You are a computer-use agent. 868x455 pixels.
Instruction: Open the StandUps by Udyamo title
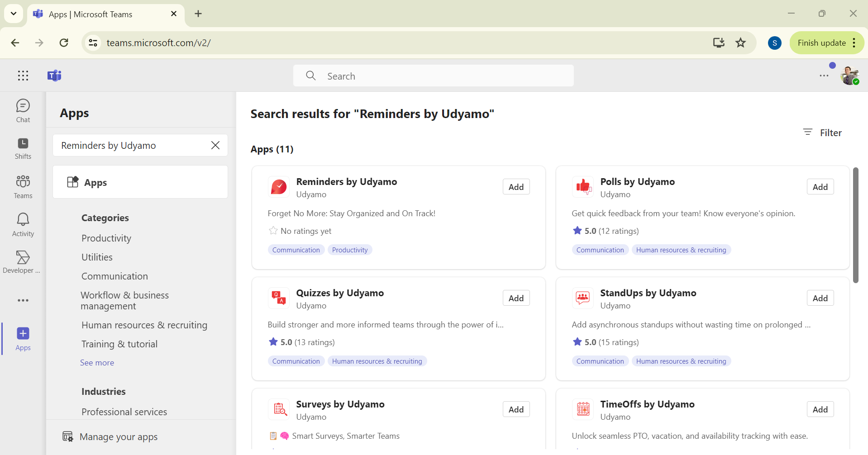tap(648, 293)
